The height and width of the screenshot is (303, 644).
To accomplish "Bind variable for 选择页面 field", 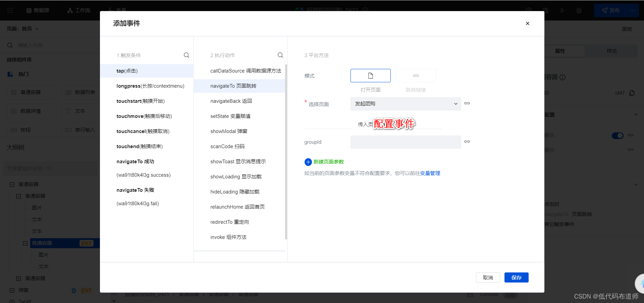I will coord(467,103).
